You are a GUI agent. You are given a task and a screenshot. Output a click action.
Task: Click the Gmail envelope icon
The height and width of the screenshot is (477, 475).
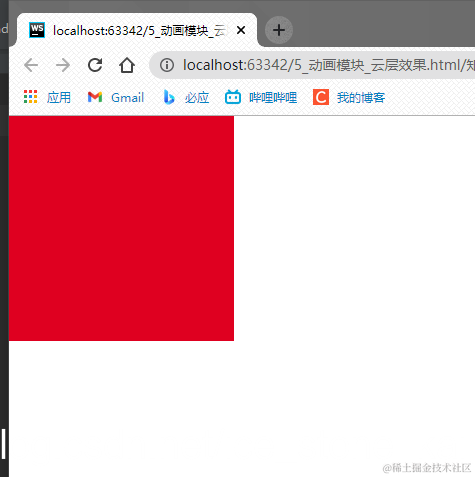point(95,97)
